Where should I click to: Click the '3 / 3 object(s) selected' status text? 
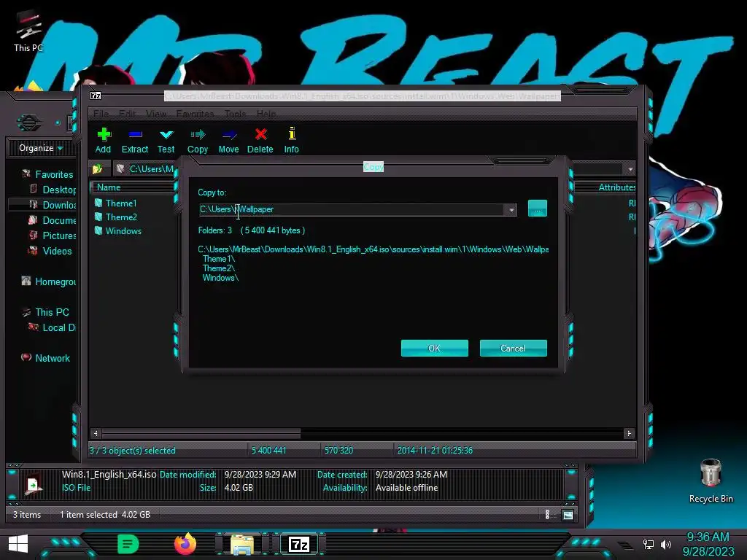133,451
